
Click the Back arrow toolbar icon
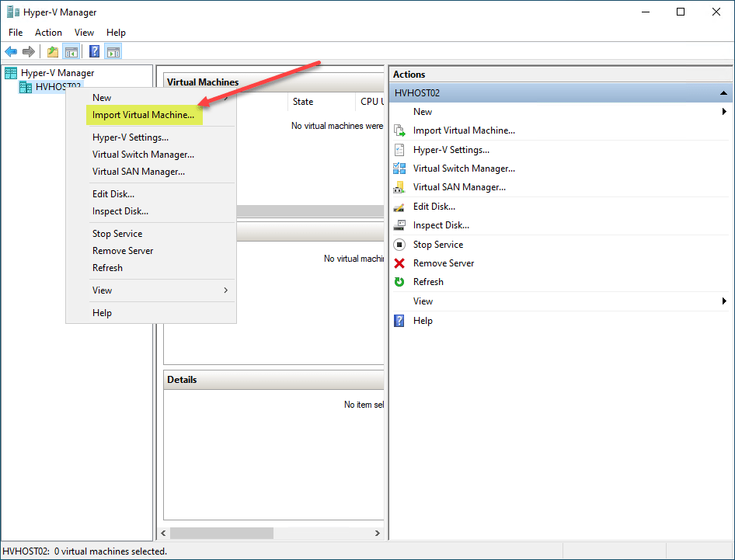click(11, 51)
